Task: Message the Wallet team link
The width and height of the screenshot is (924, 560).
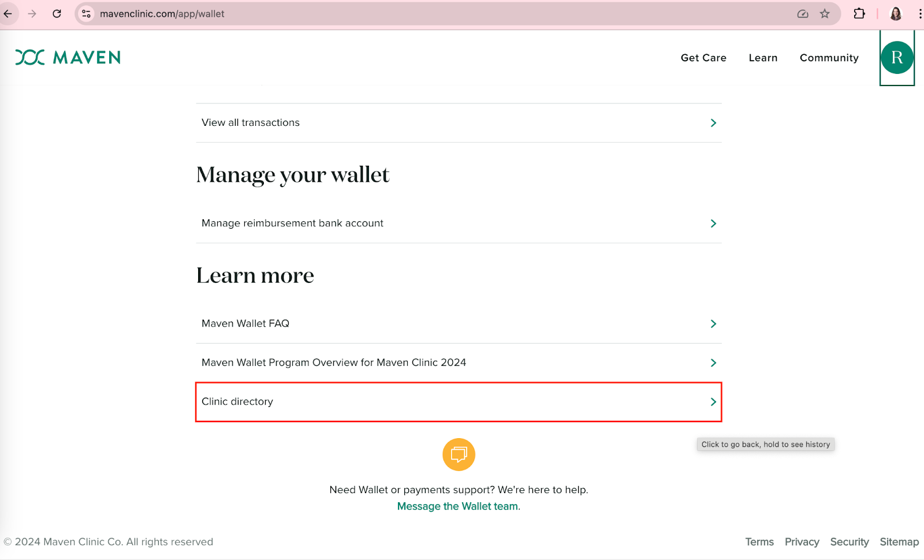Action: (x=457, y=506)
